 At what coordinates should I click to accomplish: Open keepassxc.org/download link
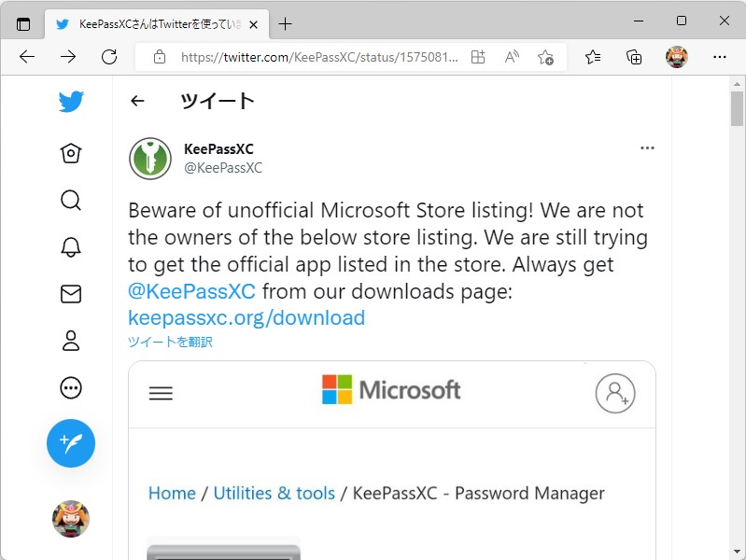point(246,318)
